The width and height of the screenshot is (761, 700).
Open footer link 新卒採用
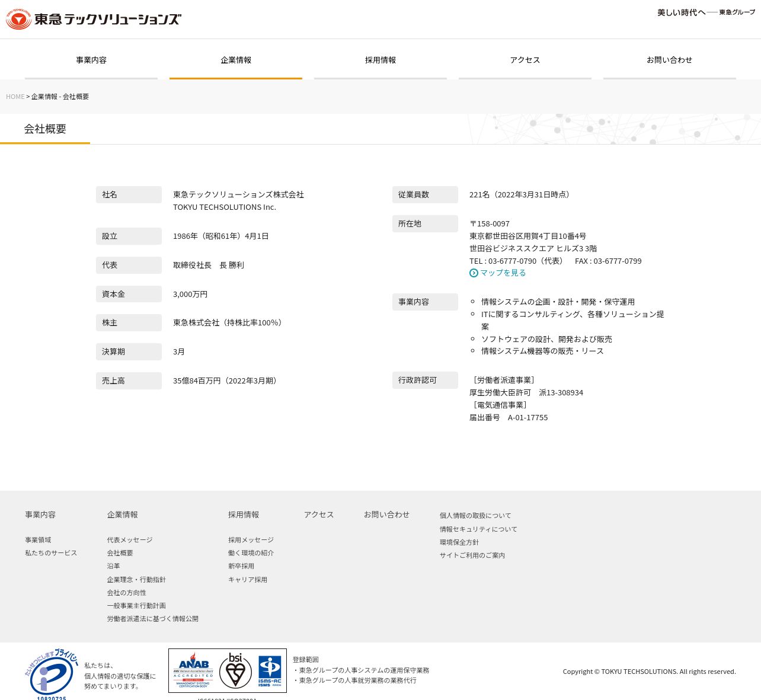[241, 566]
